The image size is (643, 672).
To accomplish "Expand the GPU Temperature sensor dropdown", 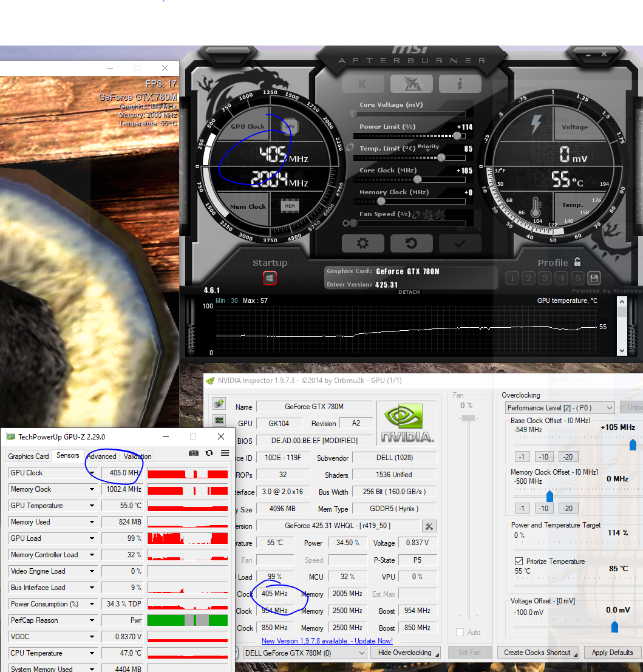I will [92, 506].
